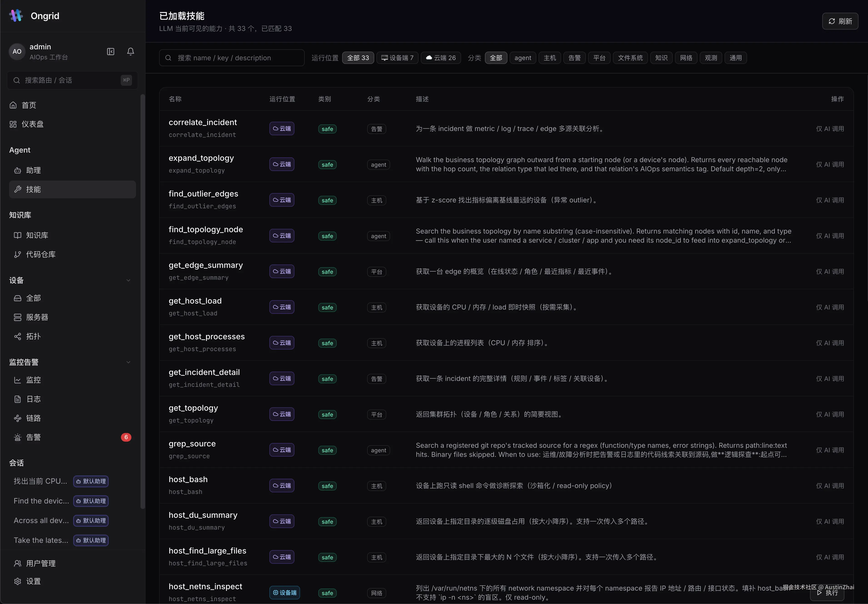Filter location by 全部 33
The image size is (868, 604).
358,58
